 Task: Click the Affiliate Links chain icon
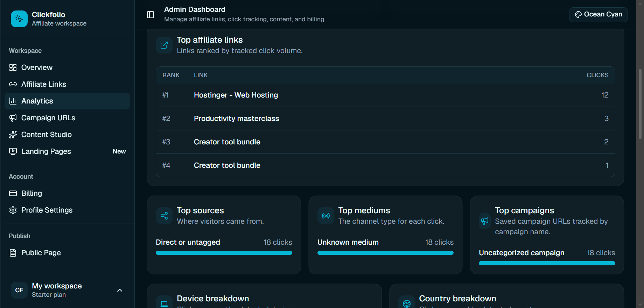tap(13, 84)
